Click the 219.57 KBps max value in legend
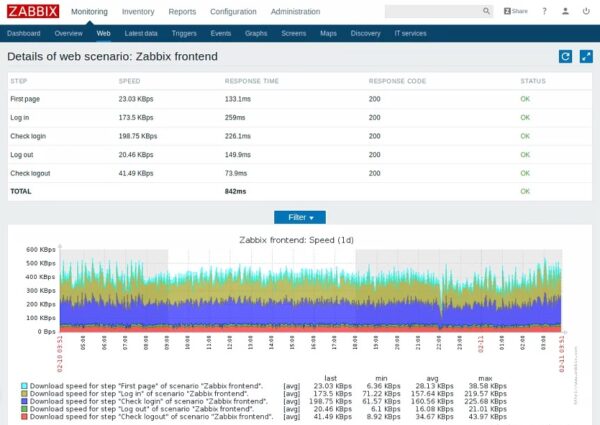This screenshot has height=425, width=600. tap(485, 393)
